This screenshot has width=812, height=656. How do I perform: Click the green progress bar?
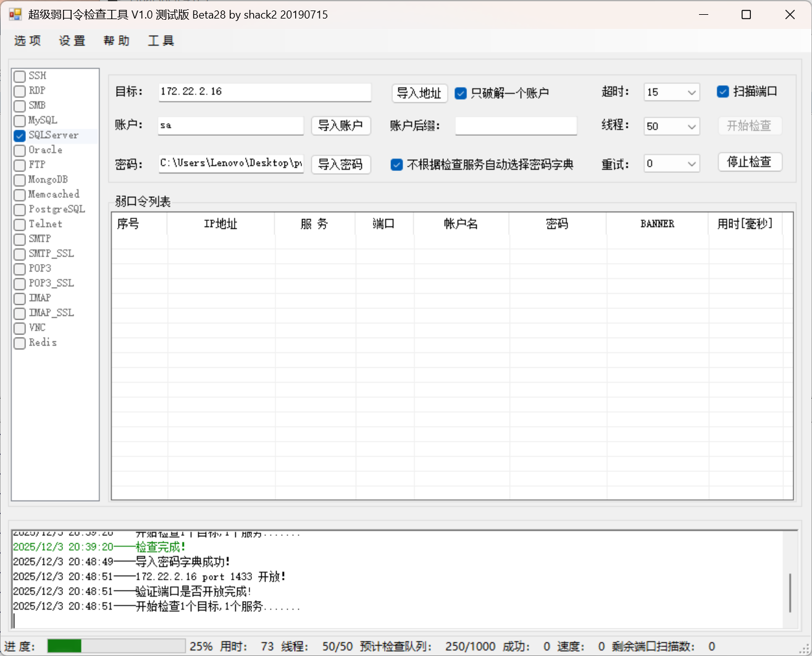(116, 646)
